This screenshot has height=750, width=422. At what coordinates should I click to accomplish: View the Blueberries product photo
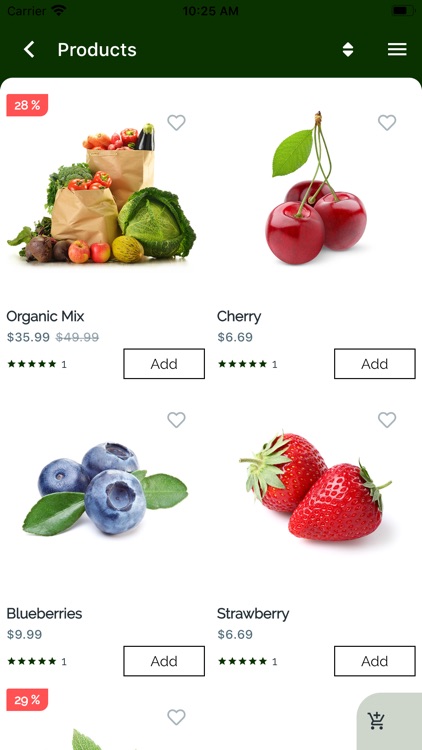105,488
